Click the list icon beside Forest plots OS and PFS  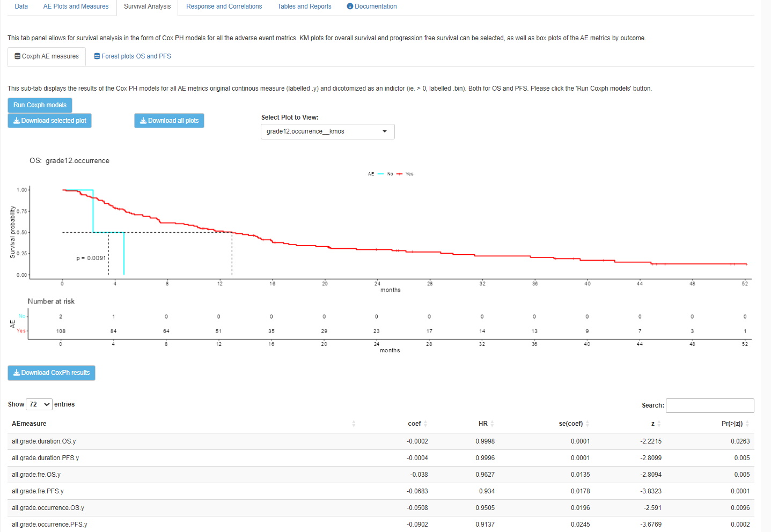[97, 56]
